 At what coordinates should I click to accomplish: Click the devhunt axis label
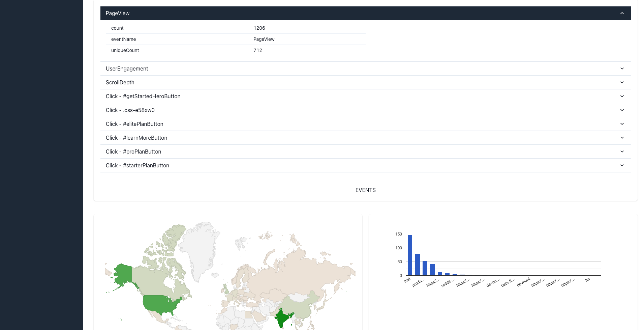click(523, 282)
